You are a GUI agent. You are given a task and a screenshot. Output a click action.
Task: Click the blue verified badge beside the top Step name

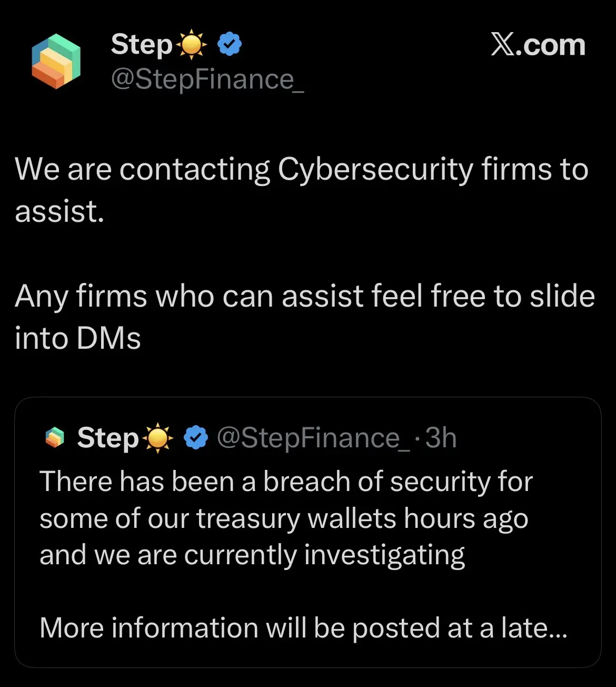point(230,44)
